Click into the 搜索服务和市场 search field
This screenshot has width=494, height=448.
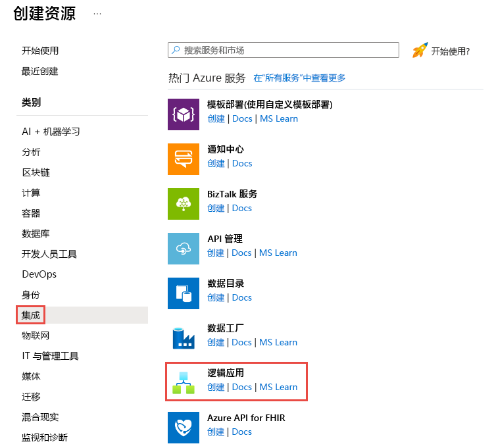click(284, 50)
